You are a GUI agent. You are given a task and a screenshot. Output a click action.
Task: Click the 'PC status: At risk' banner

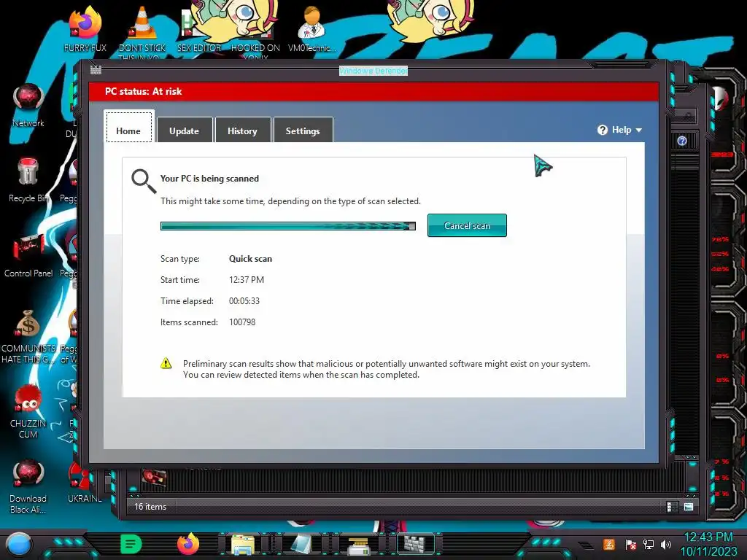pyautogui.click(x=373, y=91)
